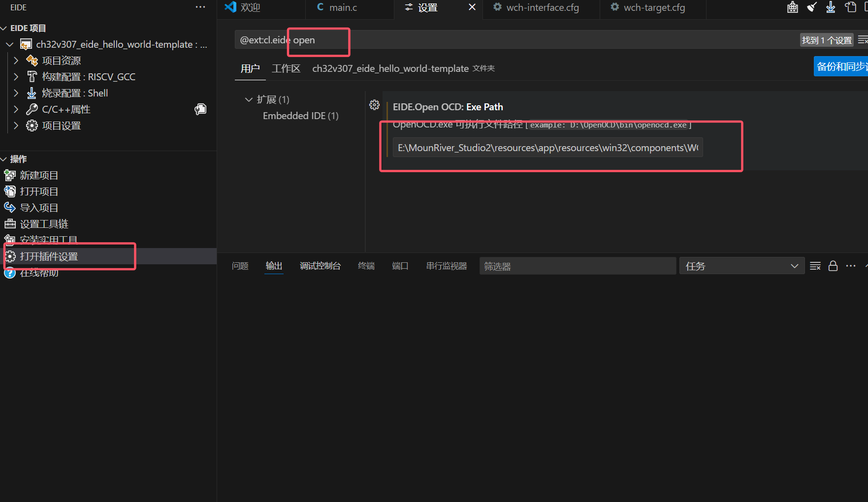
Task: Select the 新建项目 icon in 操作 panel
Action: 10,175
